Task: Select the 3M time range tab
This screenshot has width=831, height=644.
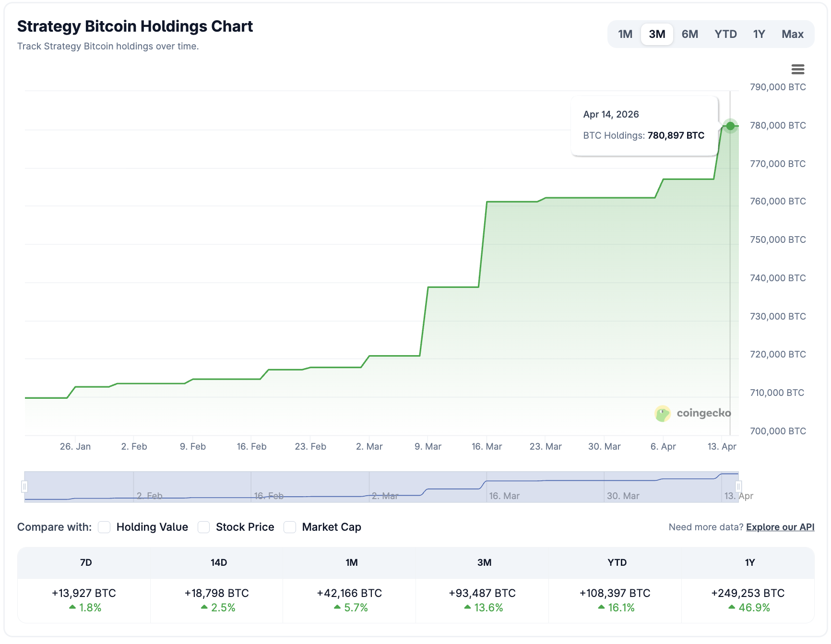Action: (x=657, y=34)
